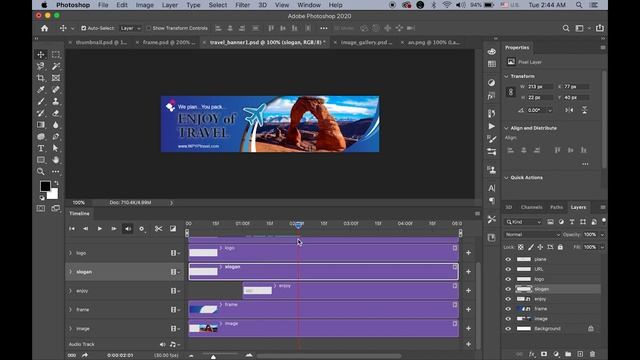Toggle Auto-Select checkbox

click(x=83, y=28)
